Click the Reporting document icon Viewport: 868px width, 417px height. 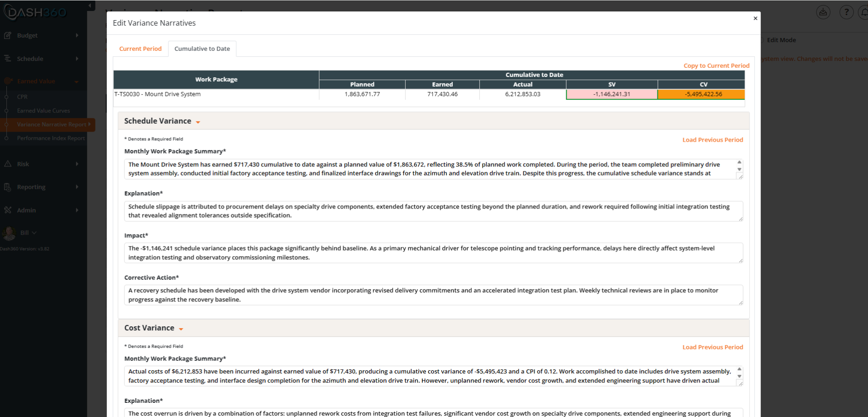click(x=8, y=187)
